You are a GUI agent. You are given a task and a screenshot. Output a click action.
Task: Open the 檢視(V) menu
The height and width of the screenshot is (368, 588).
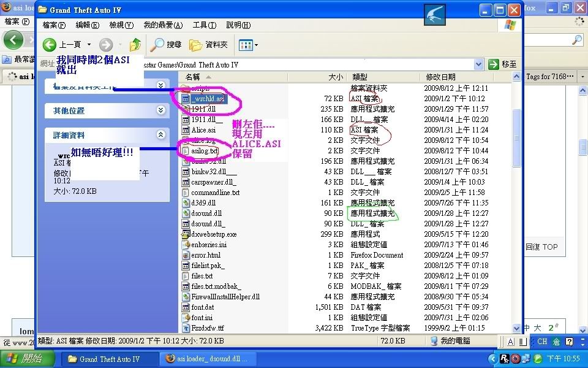[x=121, y=25]
